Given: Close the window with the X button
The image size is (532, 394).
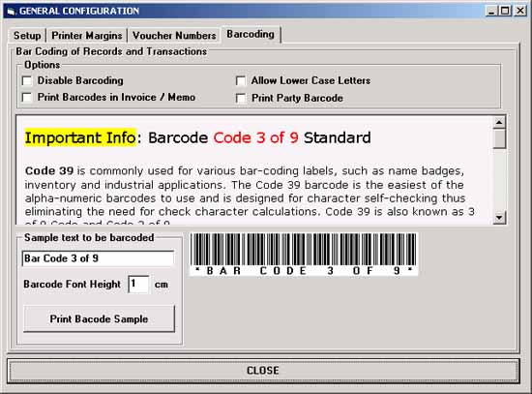Looking at the screenshot, I should pos(520,11).
